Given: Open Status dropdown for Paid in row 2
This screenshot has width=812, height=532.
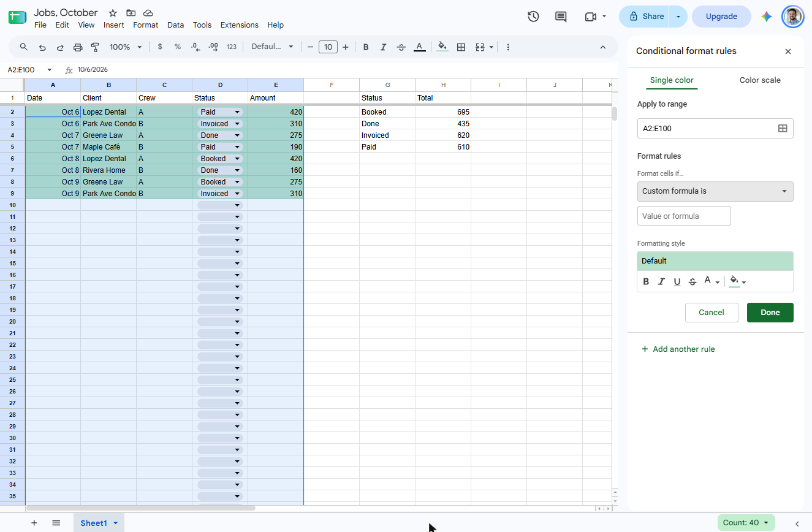Looking at the screenshot, I should tap(237, 112).
